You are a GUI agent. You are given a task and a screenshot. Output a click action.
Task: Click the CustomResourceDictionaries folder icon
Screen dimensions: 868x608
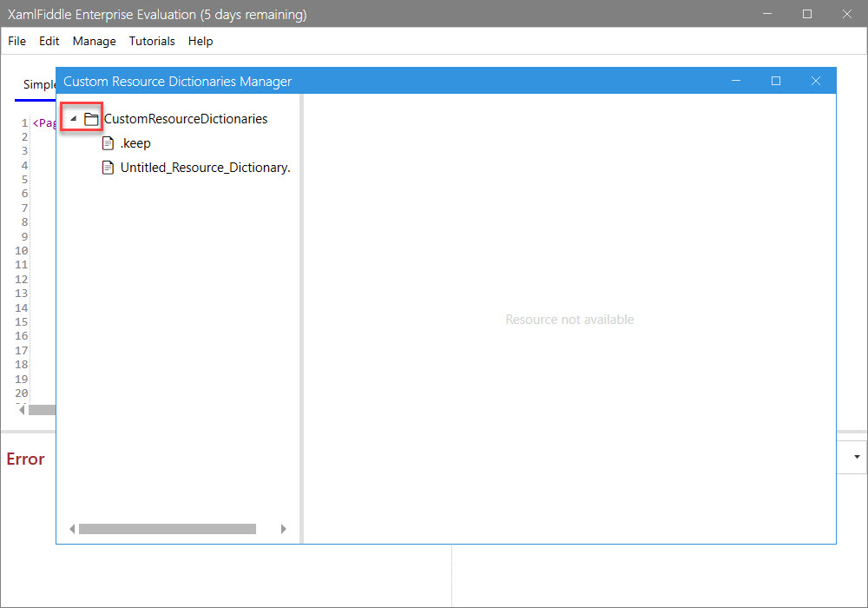tap(91, 118)
